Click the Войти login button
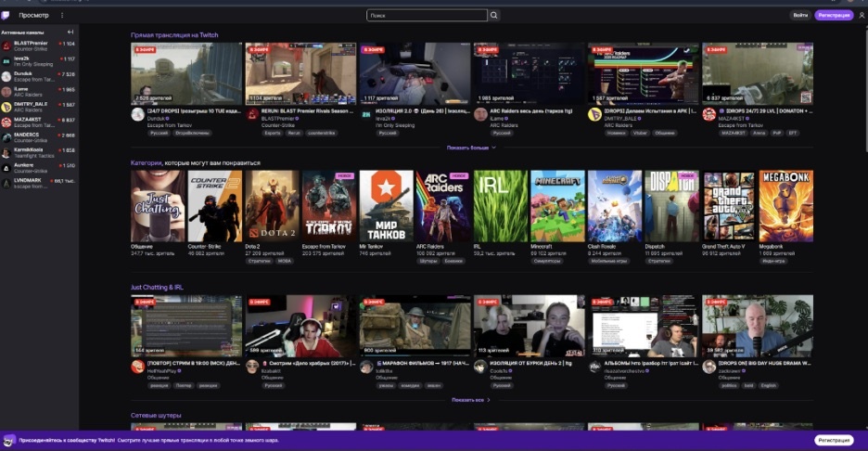The width and height of the screenshot is (868, 451). point(800,16)
